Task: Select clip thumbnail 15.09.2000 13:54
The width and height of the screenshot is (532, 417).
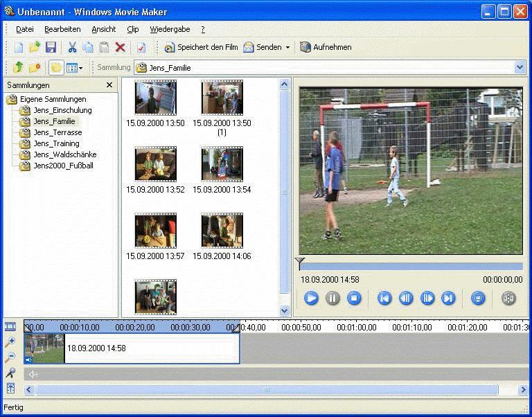Action: pyautogui.click(x=222, y=164)
